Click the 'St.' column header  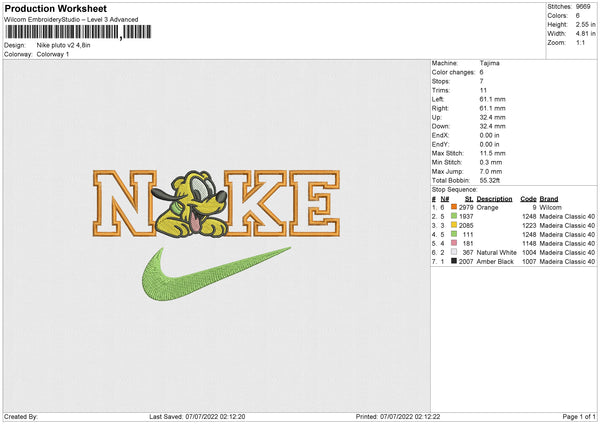pyautogui.click(x=469, y=199)
